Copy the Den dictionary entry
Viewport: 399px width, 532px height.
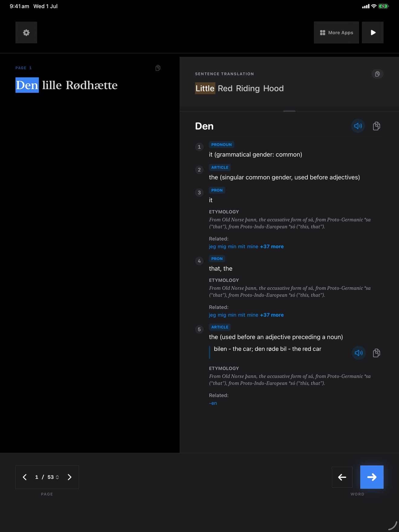tap(376, 126)
